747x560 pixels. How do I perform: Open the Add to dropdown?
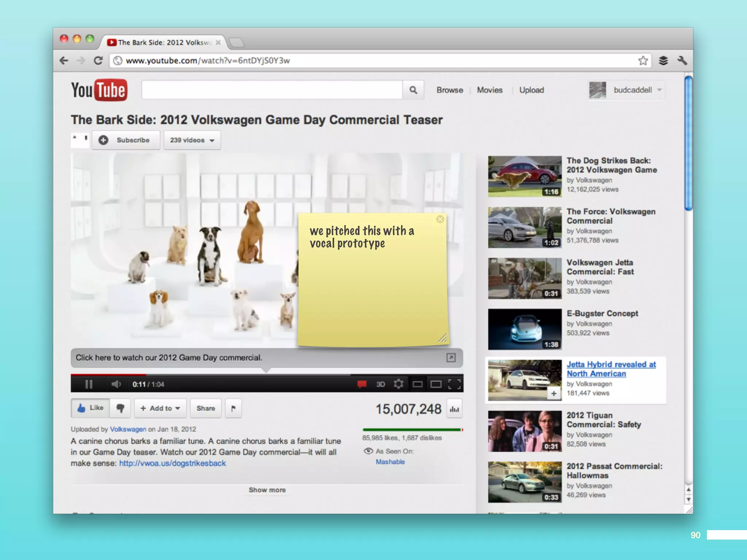click(160, 408)
